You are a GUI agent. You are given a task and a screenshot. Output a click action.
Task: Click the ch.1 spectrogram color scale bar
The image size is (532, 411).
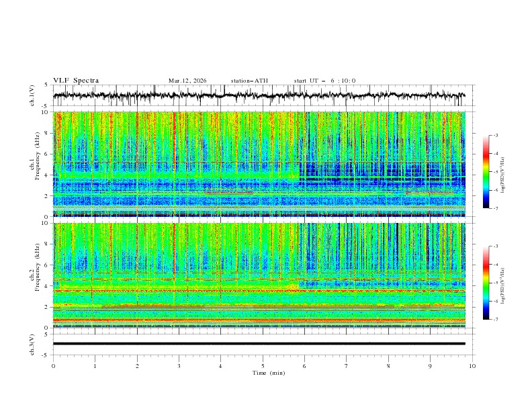pos(486,172)
